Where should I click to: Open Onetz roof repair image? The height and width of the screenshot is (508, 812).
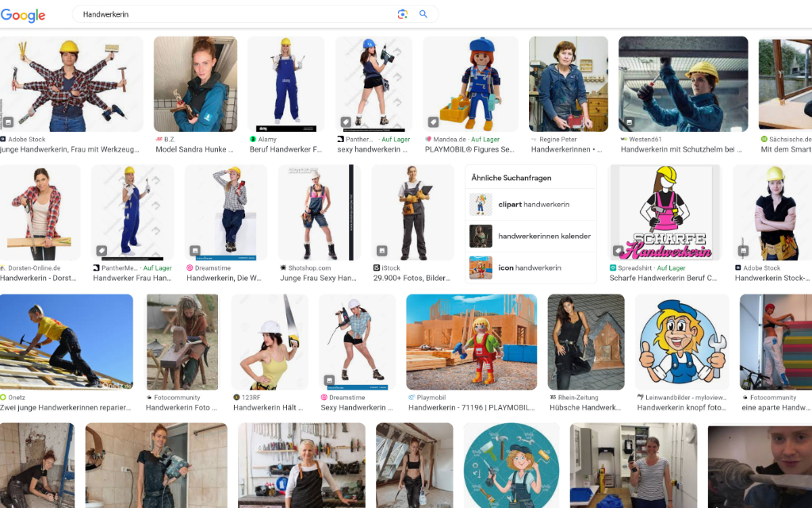(x=67, y=342)
